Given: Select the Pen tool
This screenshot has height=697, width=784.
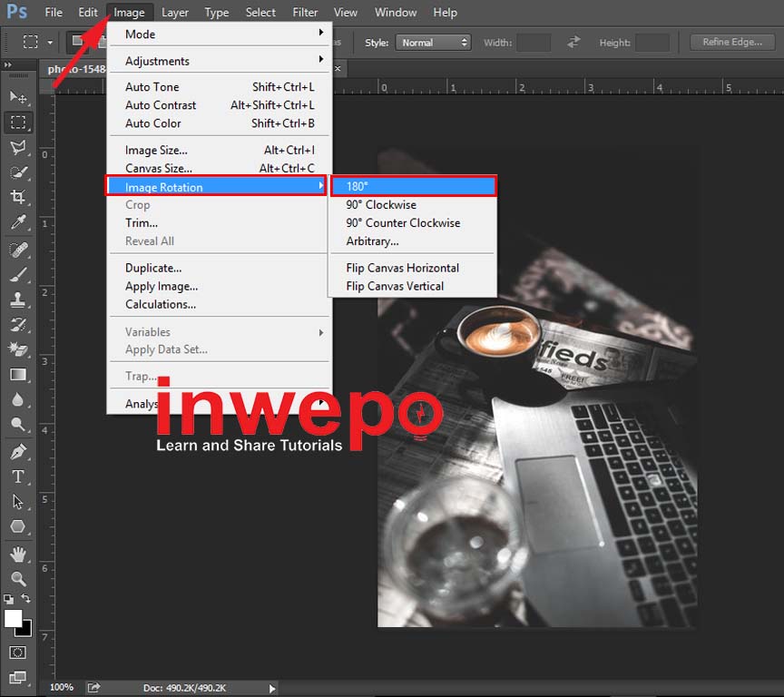Looking at the screenshot, I should [18, 452].
